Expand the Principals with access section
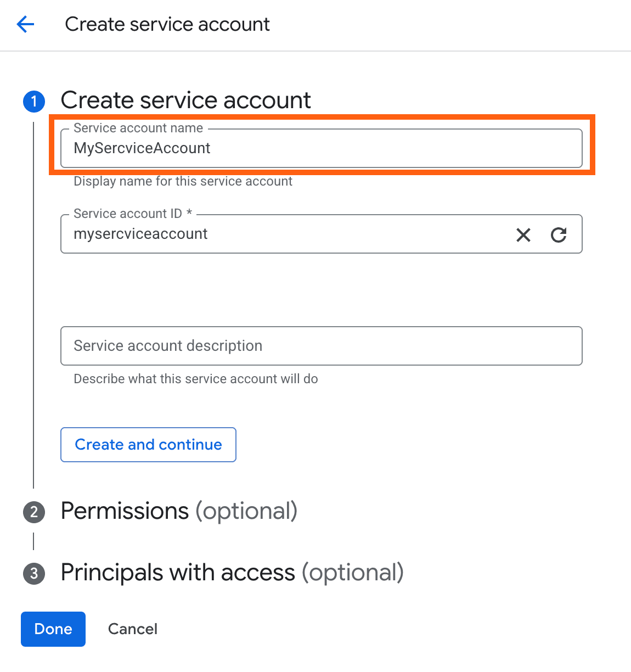The width and height of the screenshot is (631, 672). pyautogui.click(x=232, y=573)
